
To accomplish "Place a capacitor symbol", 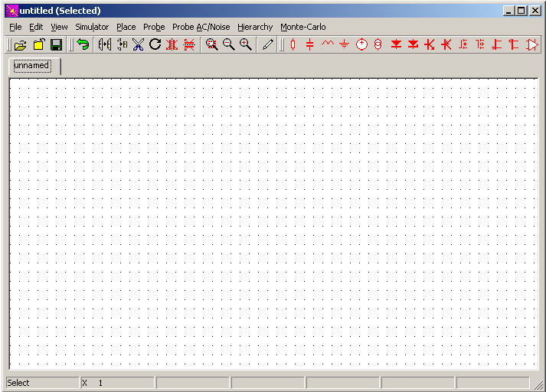I will click(310, 45).
